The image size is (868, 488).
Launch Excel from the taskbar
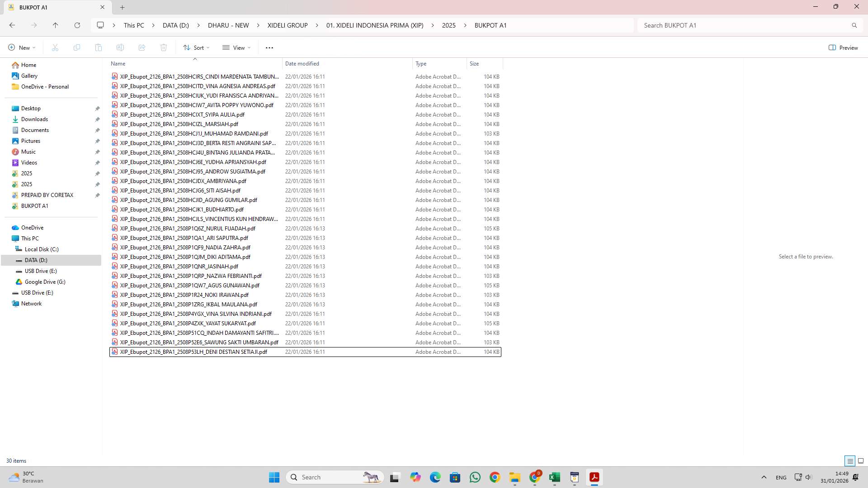coord(555,477)
